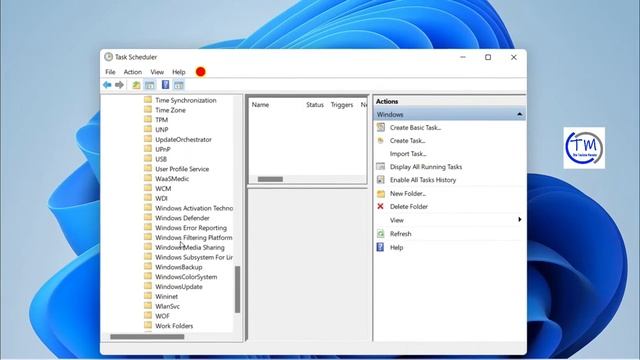Select the Windows Media Sharing folder
640x360 pixels.
(190, 247)
